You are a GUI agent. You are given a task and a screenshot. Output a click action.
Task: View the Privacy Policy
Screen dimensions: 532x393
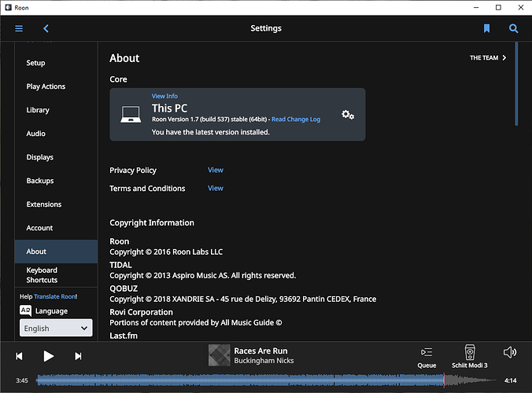216,170
